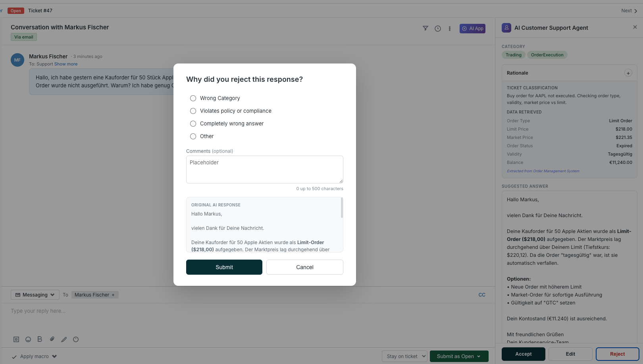Open the AI App panel
The width and height of the screenshot is (643, 364).
[x=472, y=28]
